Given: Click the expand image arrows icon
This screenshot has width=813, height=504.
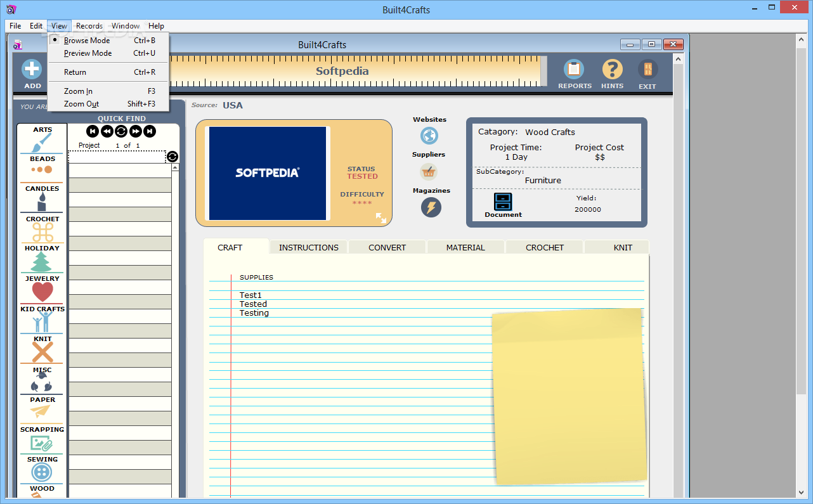Looking at the screenshot, I should point(381,217).
